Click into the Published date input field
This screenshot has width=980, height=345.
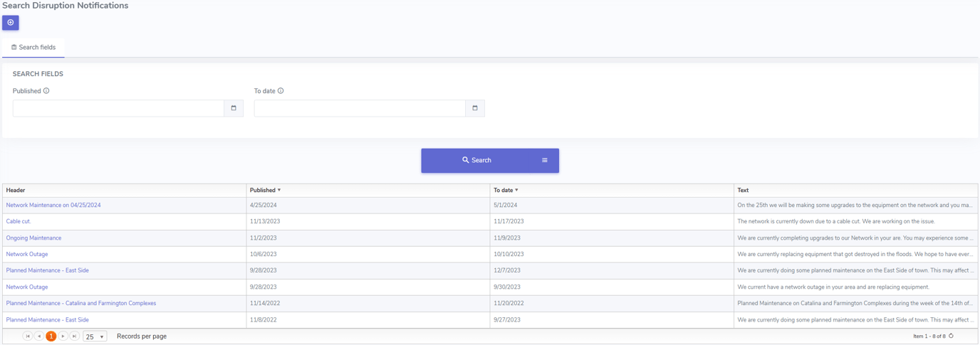pos(118,108)
